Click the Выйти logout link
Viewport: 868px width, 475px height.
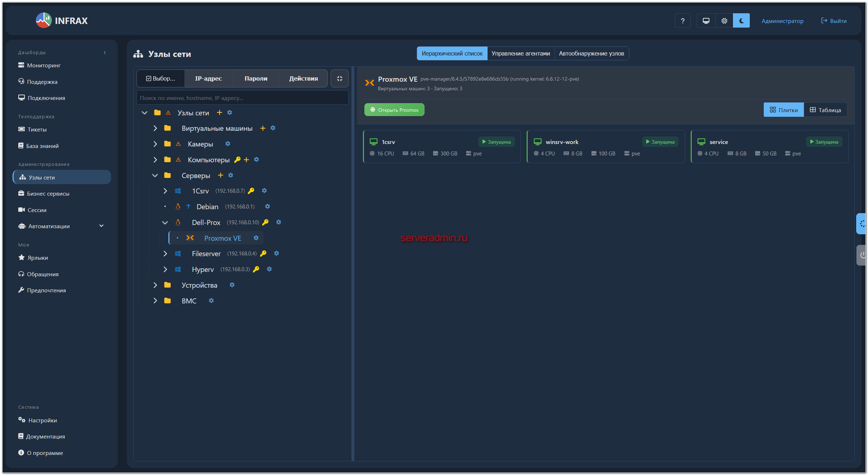[834, 21]
